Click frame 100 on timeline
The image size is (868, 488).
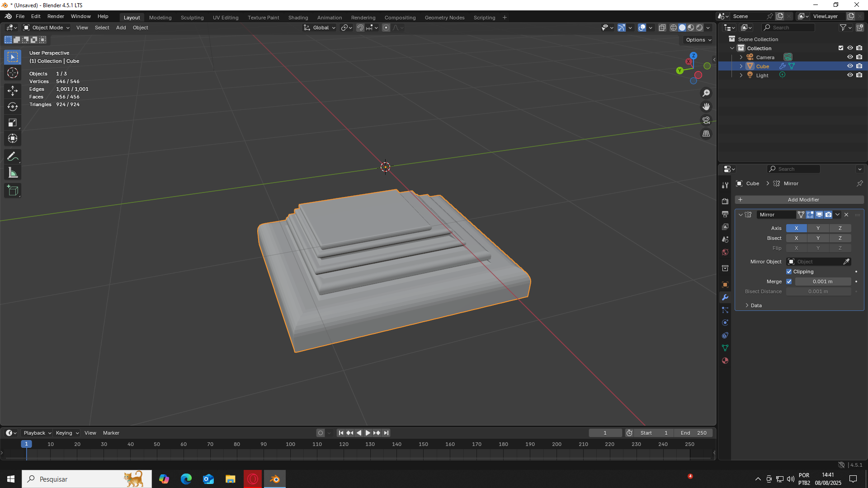point(290,445)
